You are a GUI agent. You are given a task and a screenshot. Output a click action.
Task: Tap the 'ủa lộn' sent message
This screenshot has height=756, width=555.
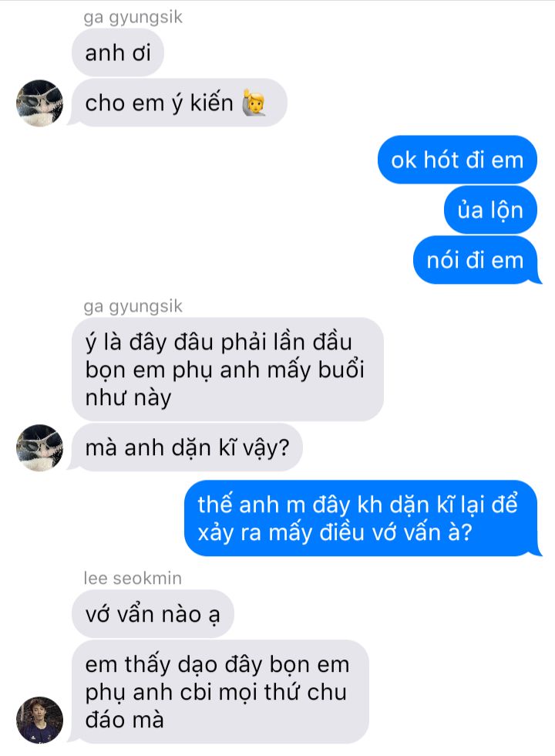pyautogui.click(x=490, y=210)
